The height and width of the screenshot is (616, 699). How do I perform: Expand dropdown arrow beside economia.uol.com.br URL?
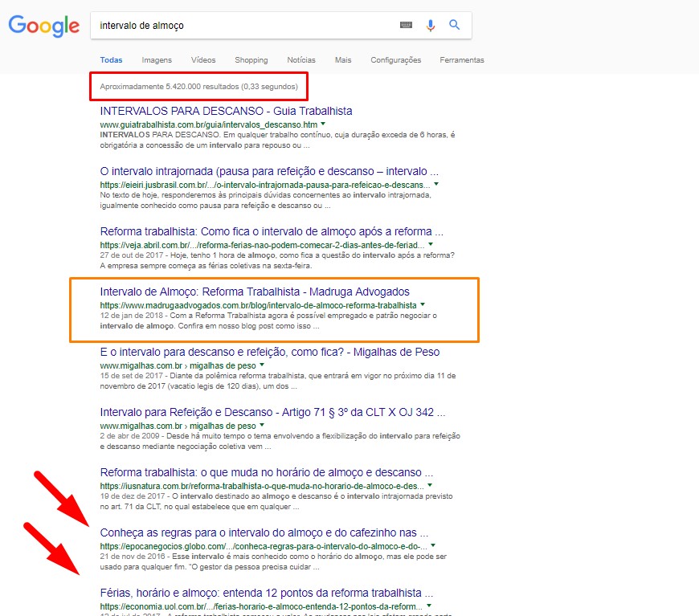tap(429, 606)
